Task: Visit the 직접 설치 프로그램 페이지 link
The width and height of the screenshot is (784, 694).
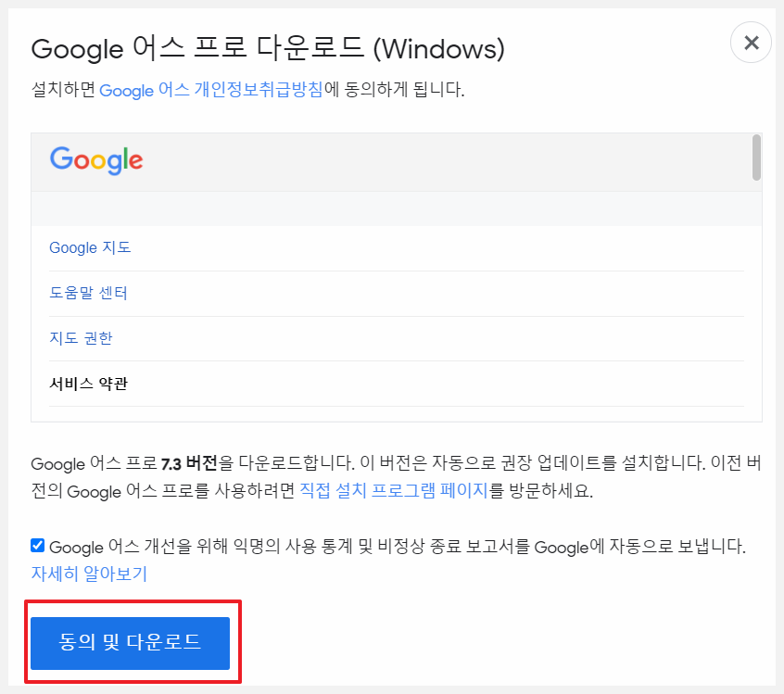Action: pos(394,490)
